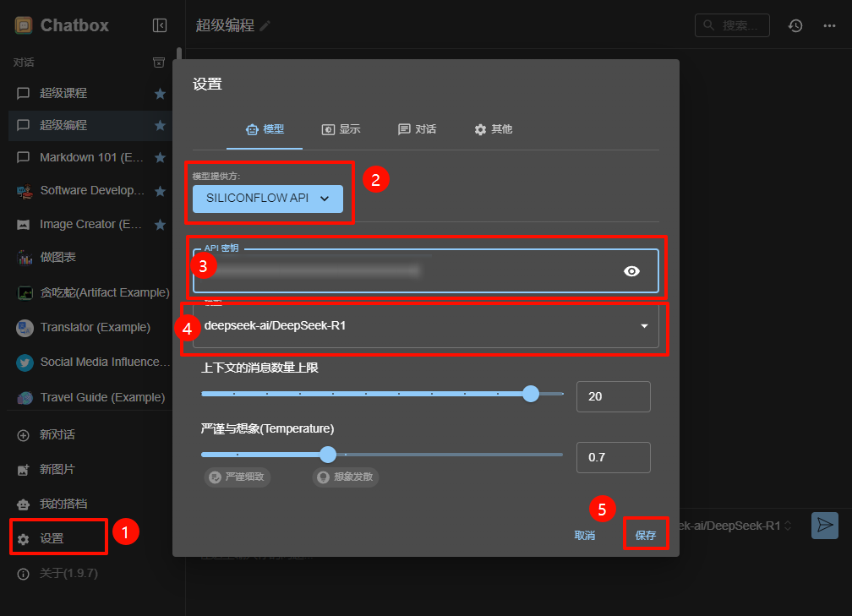This screenshot has height=616, width=852.
Task: Click the Temperature slider handle
Action: [x=328, y=455]
